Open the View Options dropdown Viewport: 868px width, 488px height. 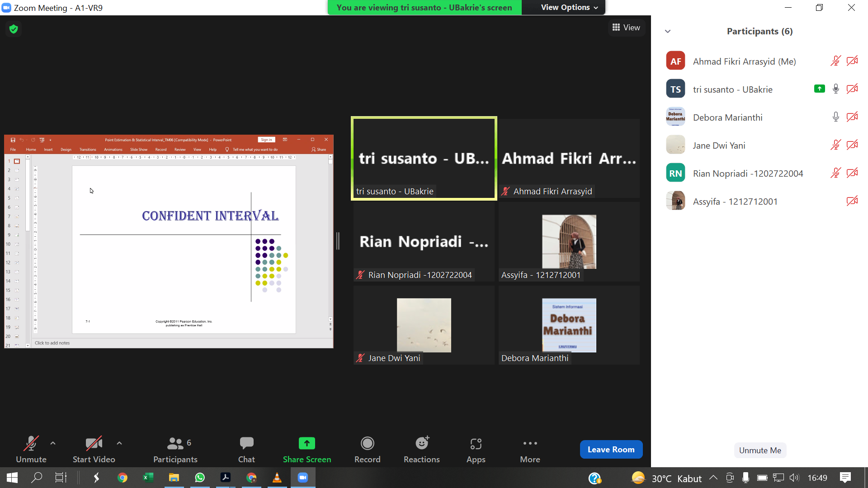pyautogui.click(x=569, y=8)
